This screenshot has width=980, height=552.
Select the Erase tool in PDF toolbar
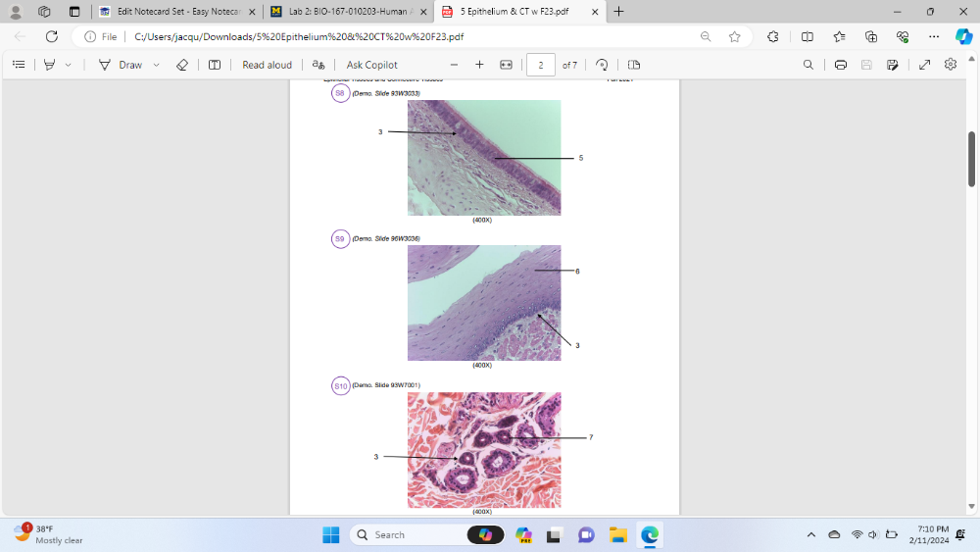coord(181,65)
